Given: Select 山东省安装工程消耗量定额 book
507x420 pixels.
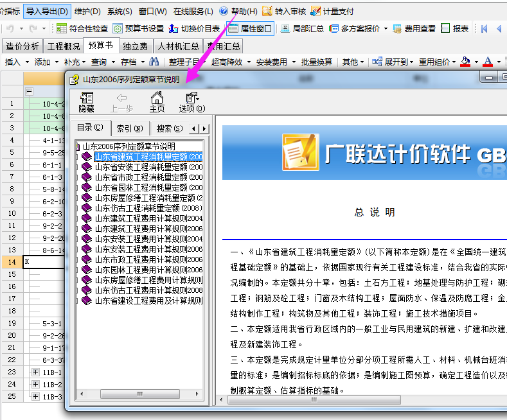Looking at the screenshot, I should tap(148, 167).
